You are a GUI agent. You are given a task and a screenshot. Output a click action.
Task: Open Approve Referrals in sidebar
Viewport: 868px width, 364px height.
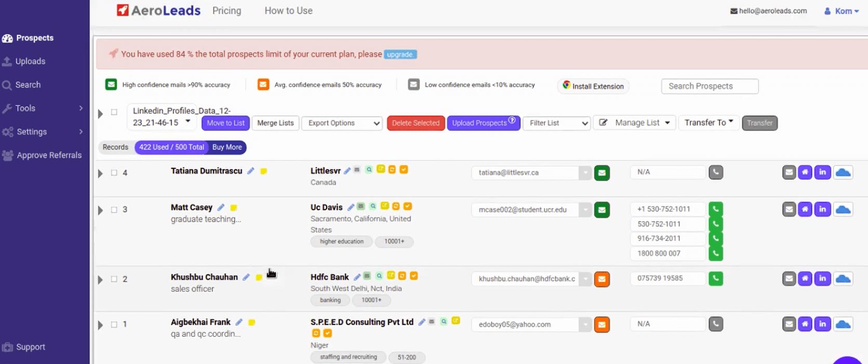[42, 155]
